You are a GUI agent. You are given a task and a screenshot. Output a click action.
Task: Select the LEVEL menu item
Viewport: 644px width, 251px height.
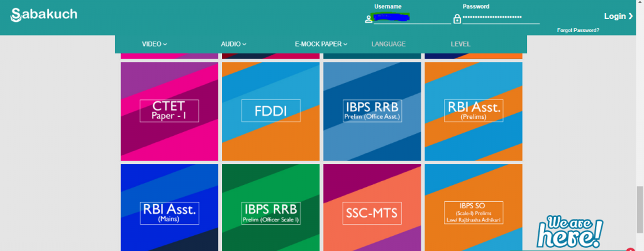click(x=460, y=44)
